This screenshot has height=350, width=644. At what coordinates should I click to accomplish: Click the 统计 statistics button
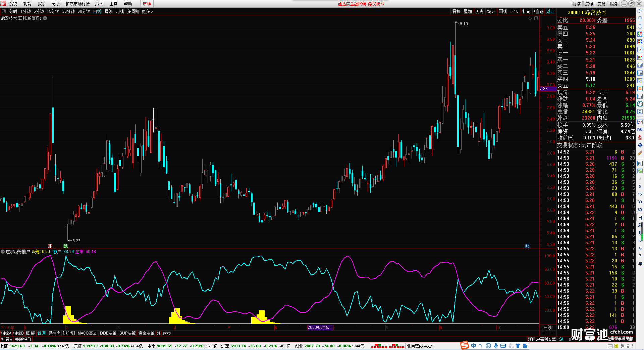491,11
